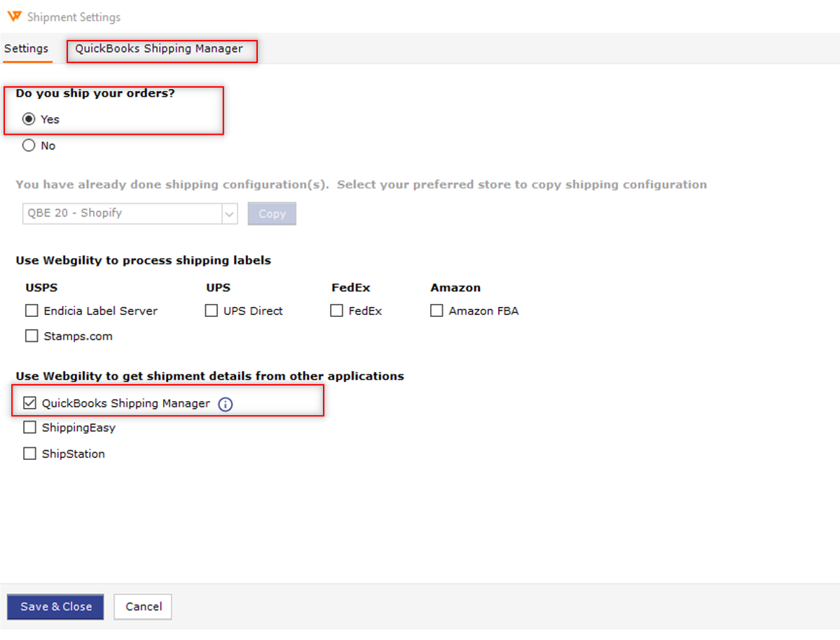Click 'Use Webgility to process shipping labels' heading
Screen dimensions: 840x640
143,261
